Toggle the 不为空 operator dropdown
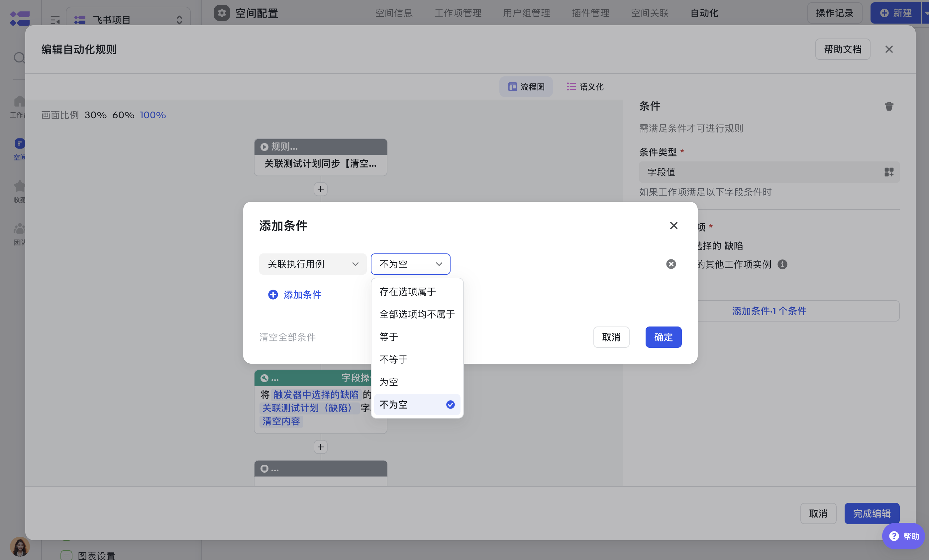The height and width of the screenshot is (560, 929). coord(410,264)
